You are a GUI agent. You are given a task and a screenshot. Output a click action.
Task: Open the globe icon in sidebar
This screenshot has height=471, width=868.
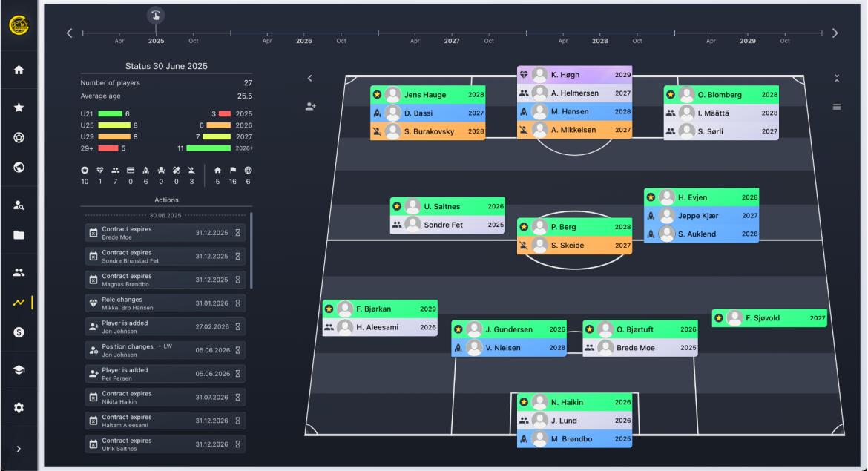coord(19,168)
